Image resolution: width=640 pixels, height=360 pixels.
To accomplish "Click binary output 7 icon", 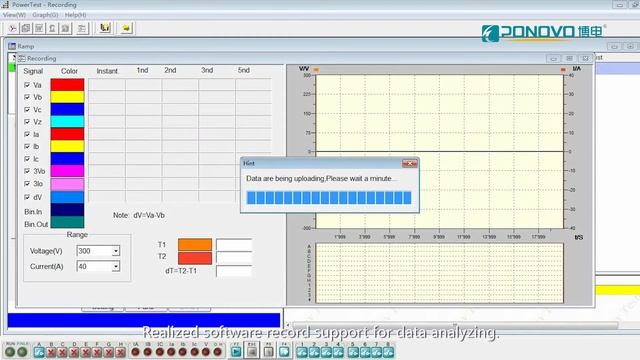I will [377, 352].
